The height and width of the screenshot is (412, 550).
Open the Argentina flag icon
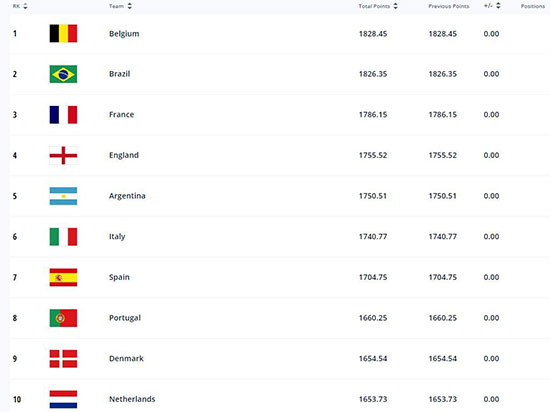[63, 196]
